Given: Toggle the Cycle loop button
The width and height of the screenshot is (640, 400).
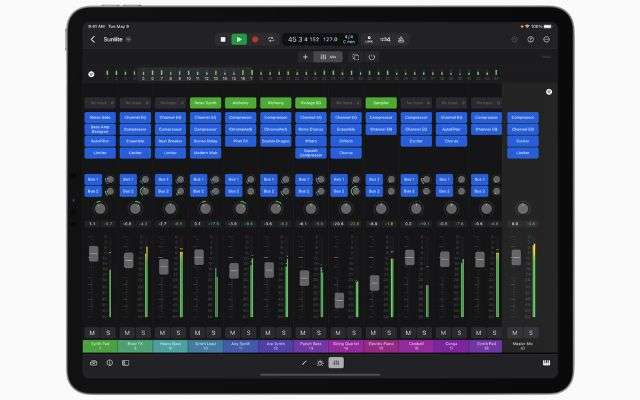Looking at the screenshot, I should coord(271,39).
